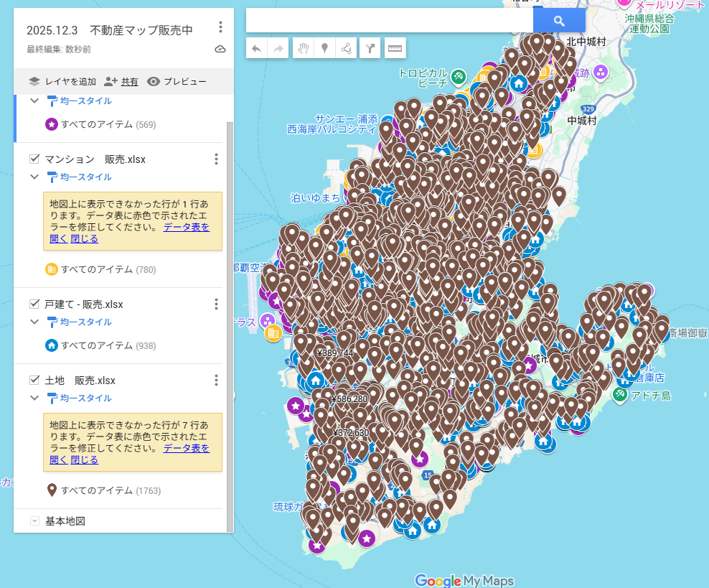
Task: Collapse the 土地 販売 layer chevron arrow
Action: [x=34, y=398]
